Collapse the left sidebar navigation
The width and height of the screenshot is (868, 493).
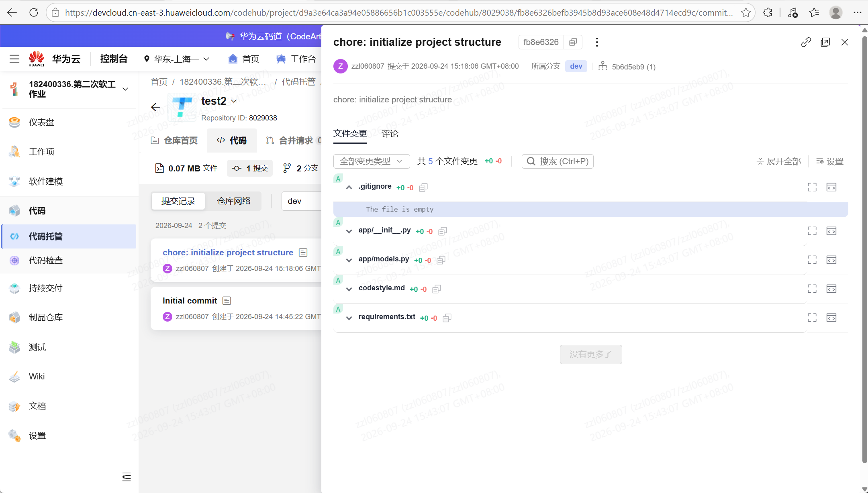[127, 477]
